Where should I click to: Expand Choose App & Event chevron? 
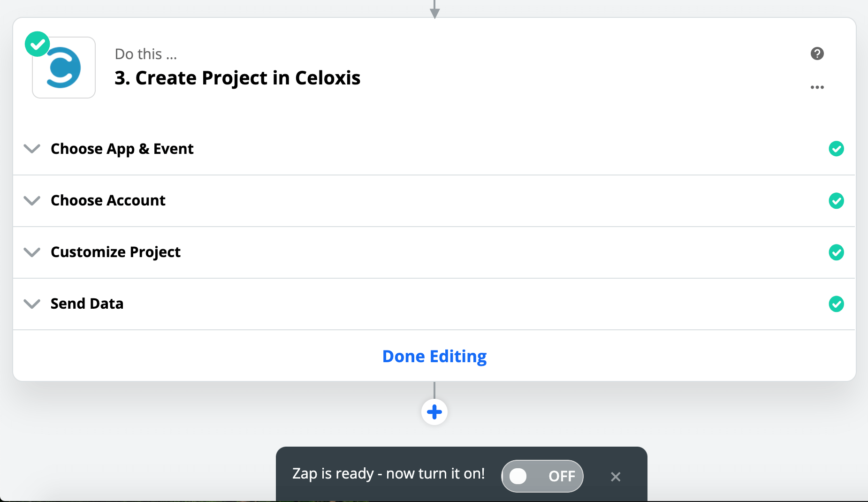coord(32,149)
